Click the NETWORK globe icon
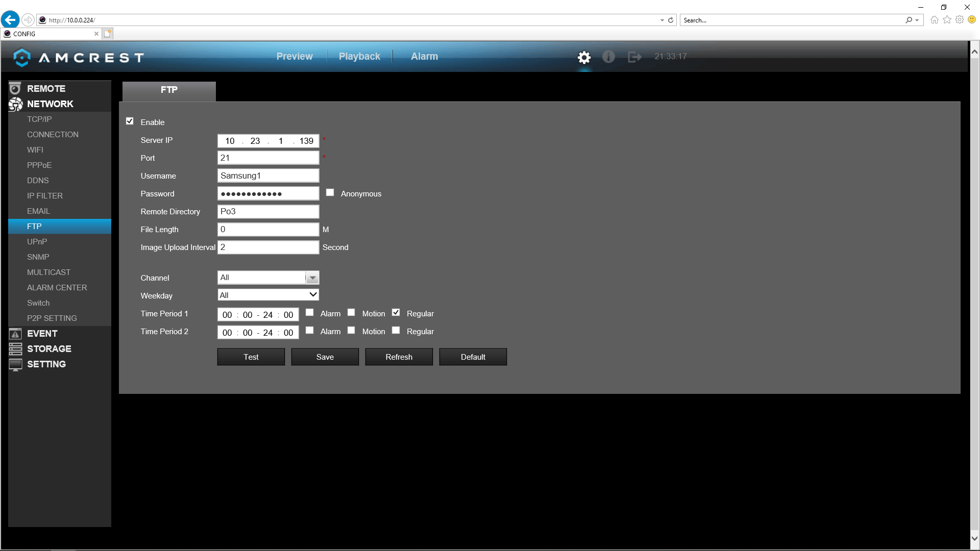 (x=15, y=104)
